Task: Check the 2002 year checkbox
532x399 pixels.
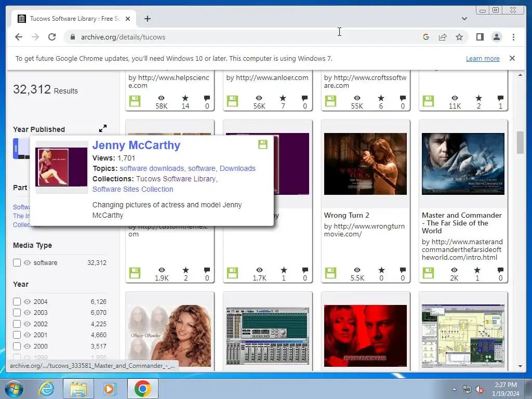Action: (17, 324)
